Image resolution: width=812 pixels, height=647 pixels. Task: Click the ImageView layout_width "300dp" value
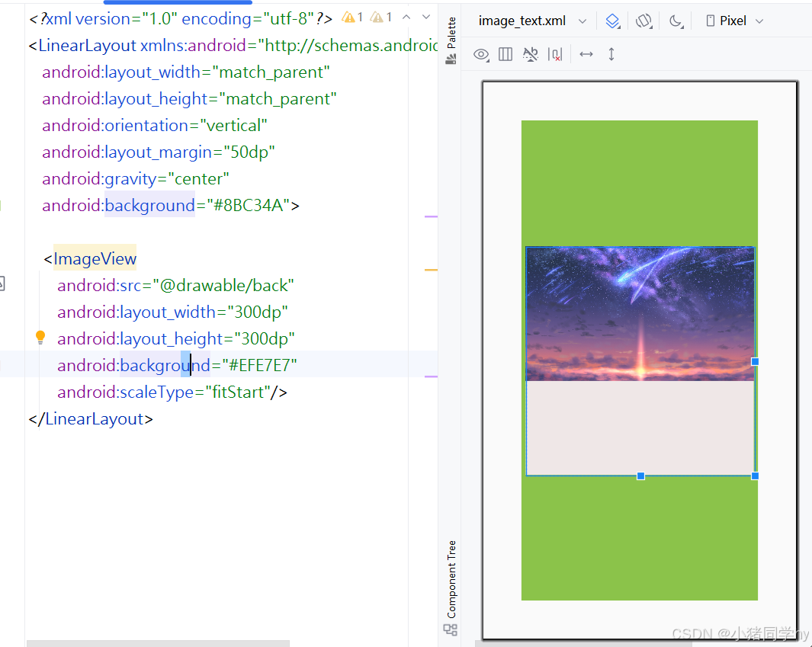258,312
